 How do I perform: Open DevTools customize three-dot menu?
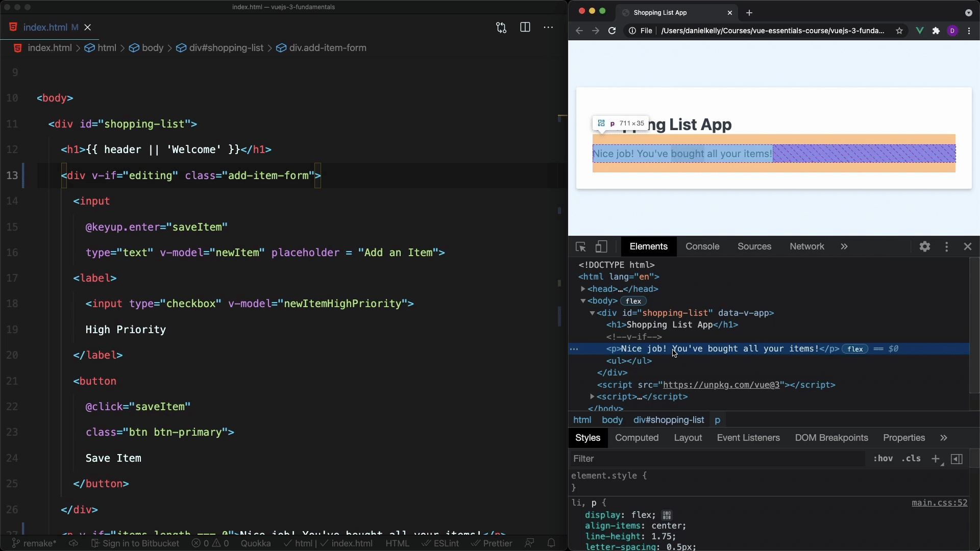[947, 246]
